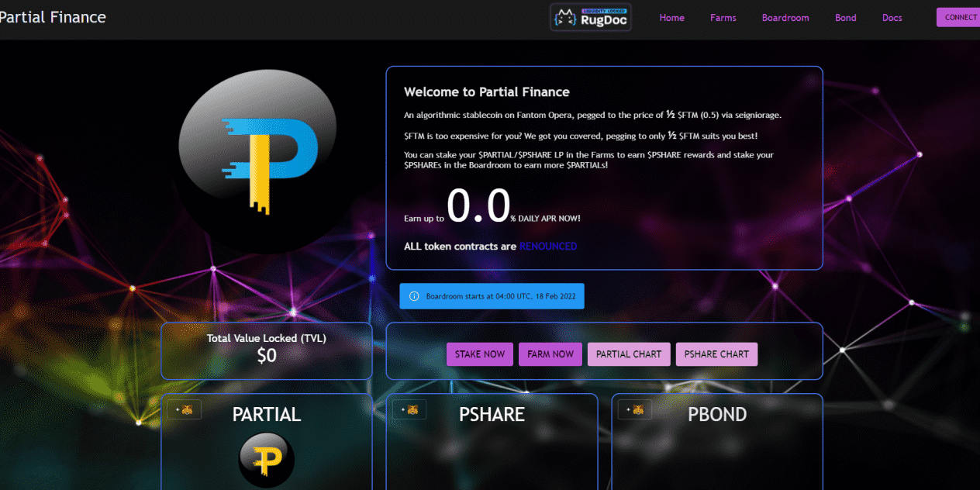The width and height of the screenshot is (980, 490).
Task: Add PSHARE token to MetaMask
Action: 409,409
